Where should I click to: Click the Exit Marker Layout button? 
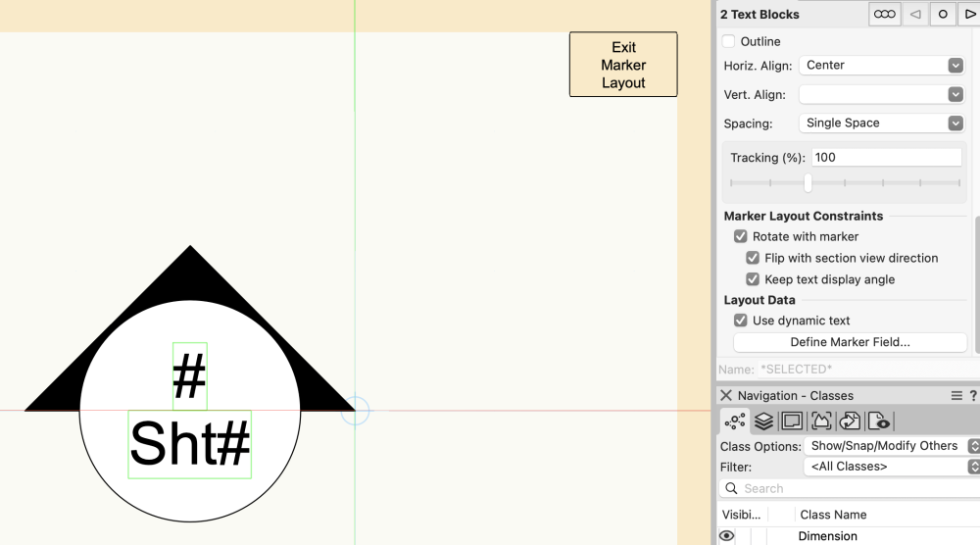623,65
